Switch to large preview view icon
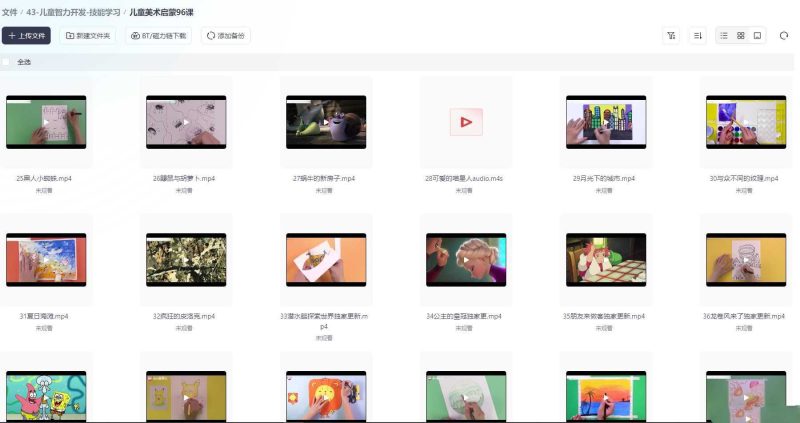800x423 pixels. [x=757, y=35]
